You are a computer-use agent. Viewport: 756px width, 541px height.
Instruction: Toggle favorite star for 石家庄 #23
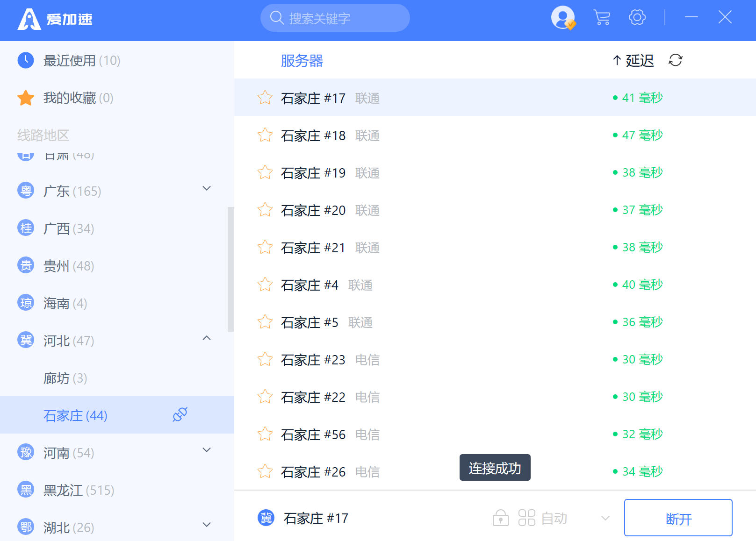(265, 359)
